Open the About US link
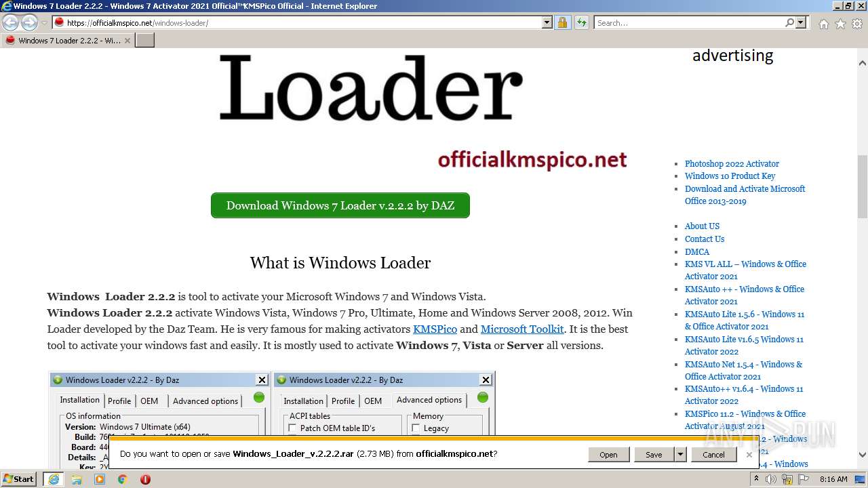 click(x=702, y=226)
